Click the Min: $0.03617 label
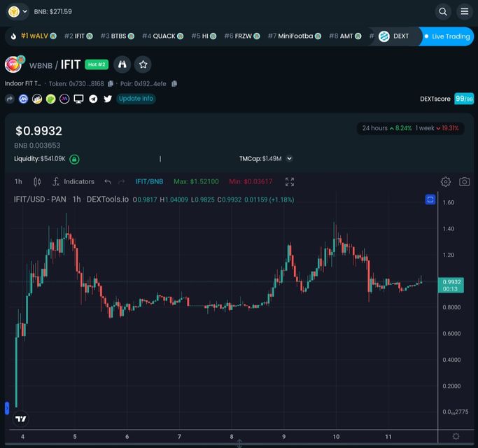Screen dimensions: 478x448 [x=251, y=182]
